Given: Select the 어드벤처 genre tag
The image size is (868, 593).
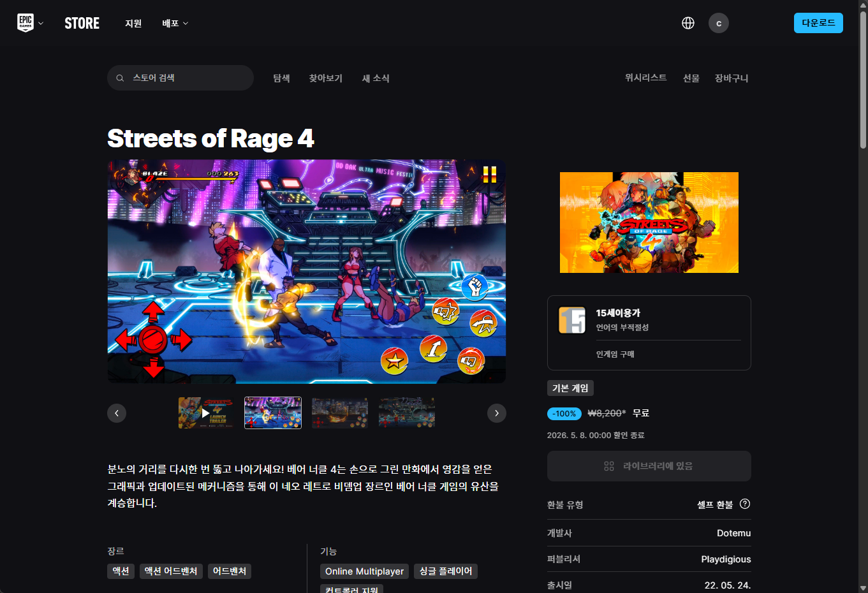Looking at the screenshot, I should pyautogui.click(x=230, y=571).
